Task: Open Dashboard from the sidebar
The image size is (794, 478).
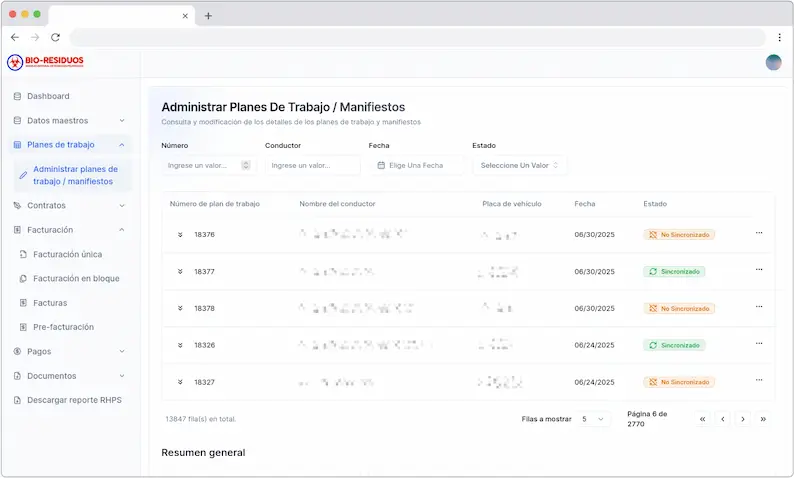Action: pyautogui.click(x=48, y=96)
